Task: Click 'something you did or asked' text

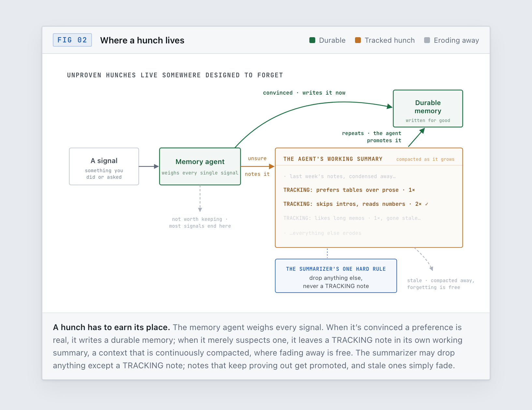Action: (x=104, y=174)
